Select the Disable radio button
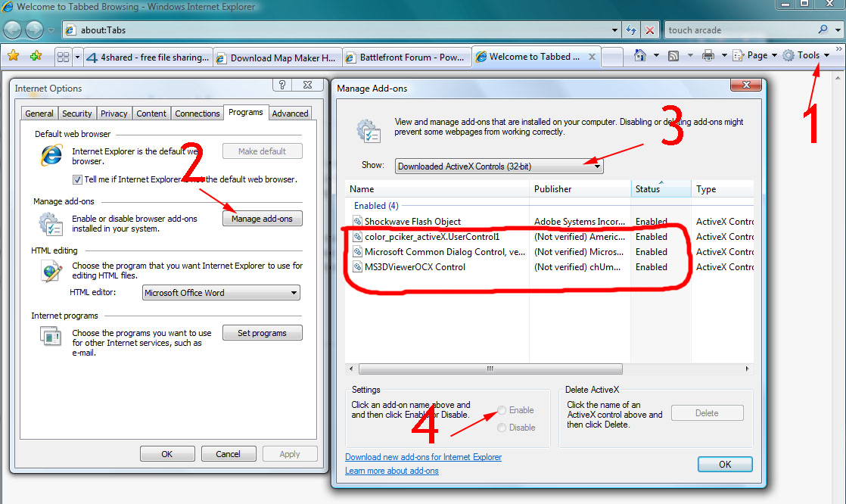846x504 pixels. [502, 428]
